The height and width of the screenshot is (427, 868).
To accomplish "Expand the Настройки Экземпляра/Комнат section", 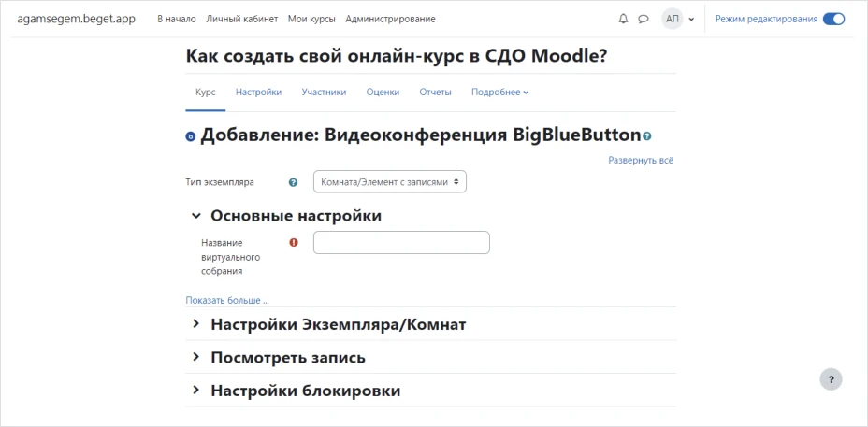I will point(196,324).
